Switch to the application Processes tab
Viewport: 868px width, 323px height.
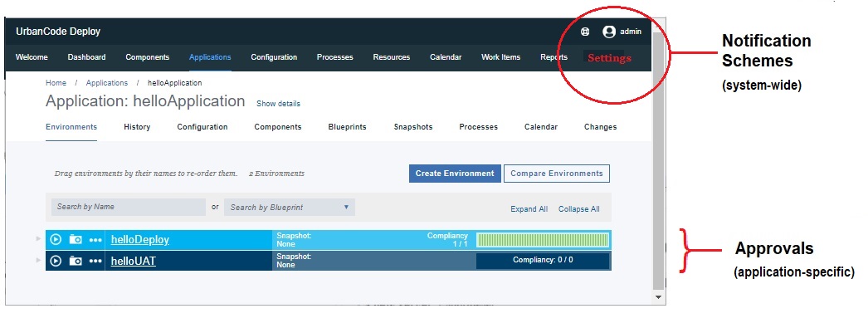point(478,127)
